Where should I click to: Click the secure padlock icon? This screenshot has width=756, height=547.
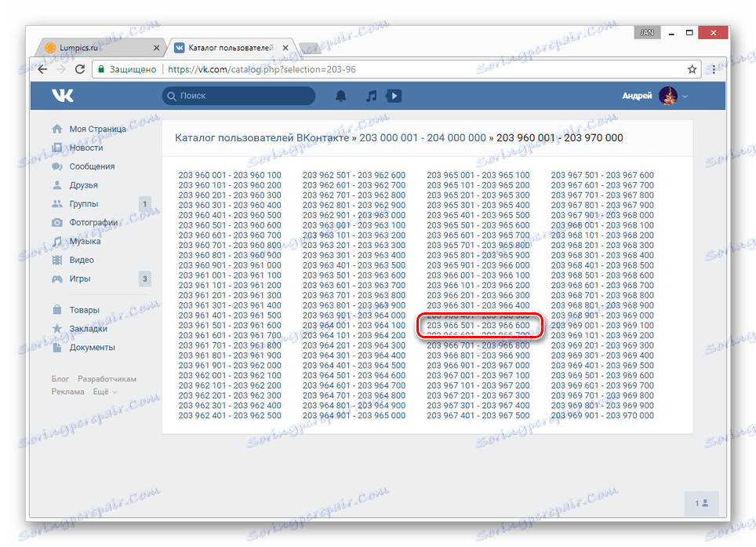point(101,70)
